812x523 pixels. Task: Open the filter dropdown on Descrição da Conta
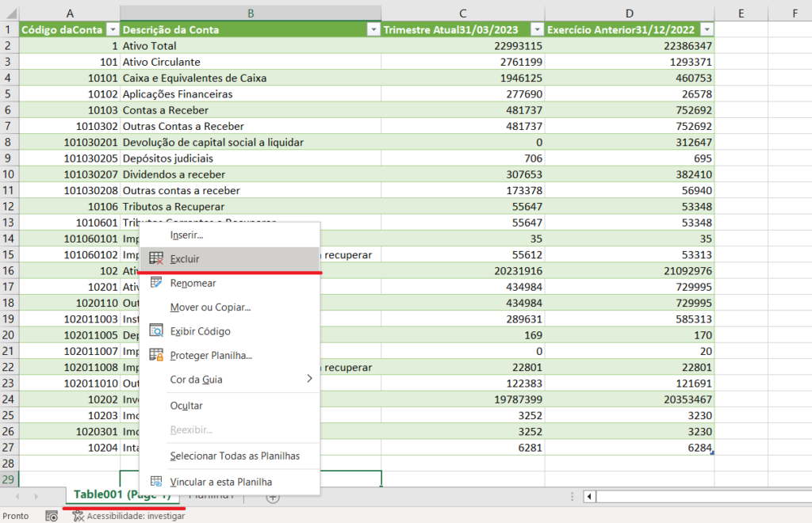[373, 27]
